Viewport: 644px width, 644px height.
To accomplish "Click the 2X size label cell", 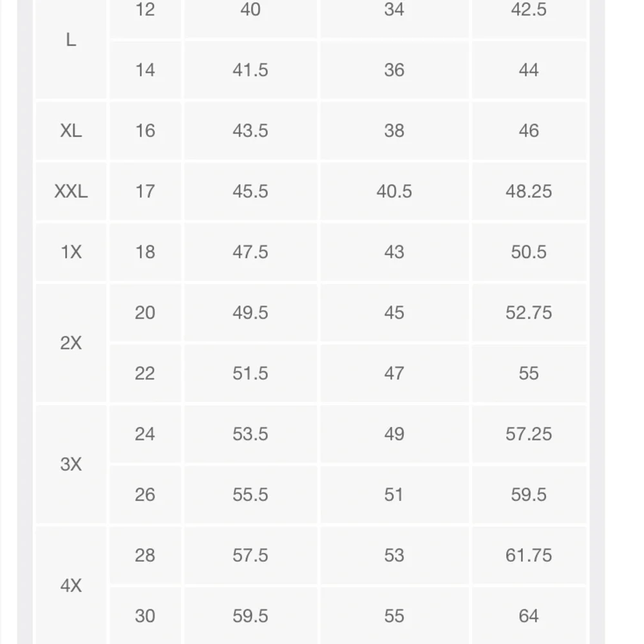I will (x=71, y=343).
